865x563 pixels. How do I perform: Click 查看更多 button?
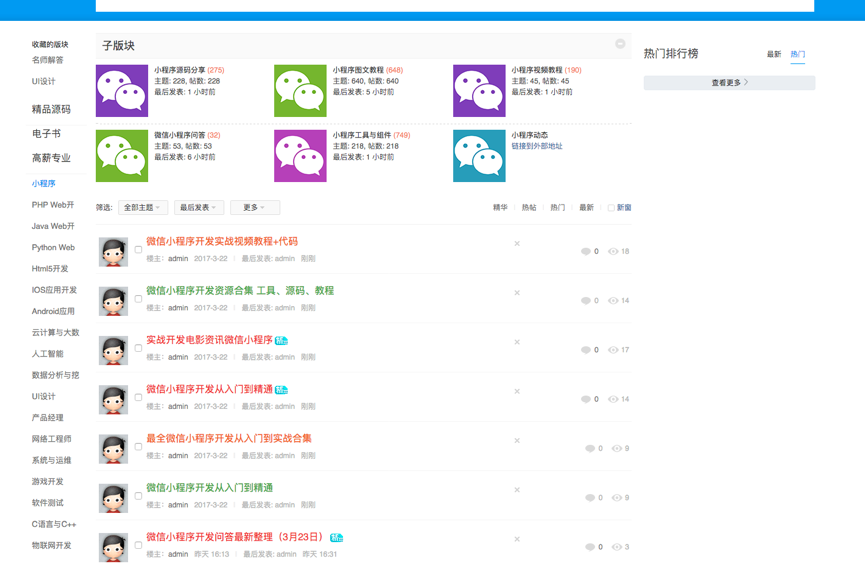pos(729,83)
